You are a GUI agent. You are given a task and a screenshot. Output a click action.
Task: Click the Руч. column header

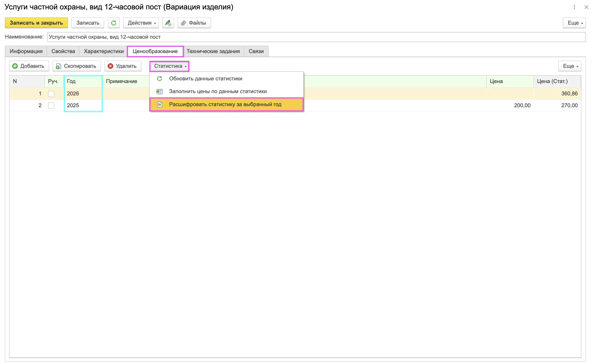click(54, 81)
